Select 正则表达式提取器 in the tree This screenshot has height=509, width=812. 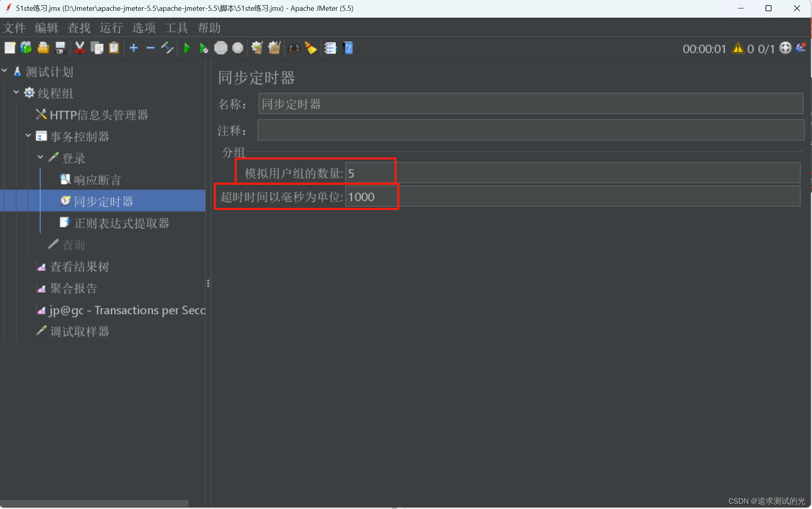[122, 223]
